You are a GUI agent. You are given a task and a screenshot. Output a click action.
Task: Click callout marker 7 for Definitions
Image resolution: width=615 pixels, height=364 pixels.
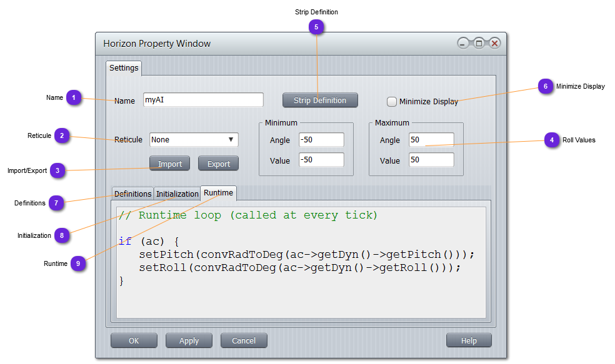tap(56, 203)
